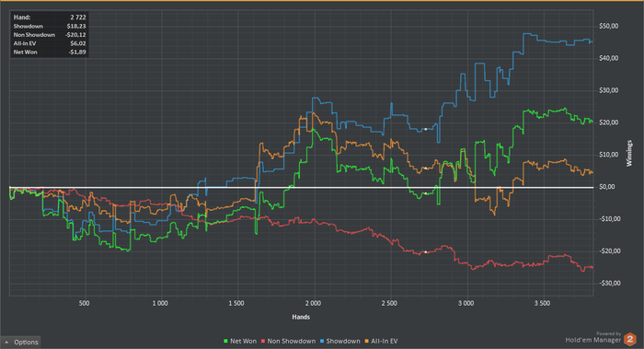Click the blue Showdown color square
644x349 pixels.
(x=322, y=342)
